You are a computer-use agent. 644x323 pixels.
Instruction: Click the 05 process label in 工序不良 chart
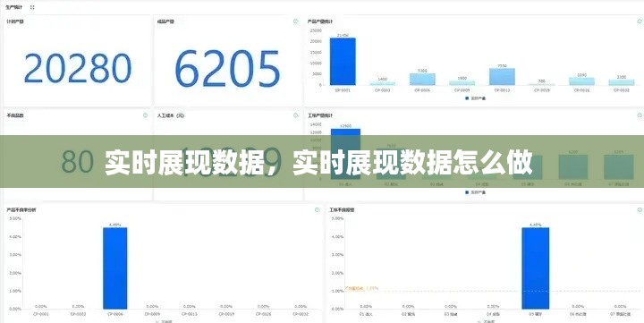point(535,314)
